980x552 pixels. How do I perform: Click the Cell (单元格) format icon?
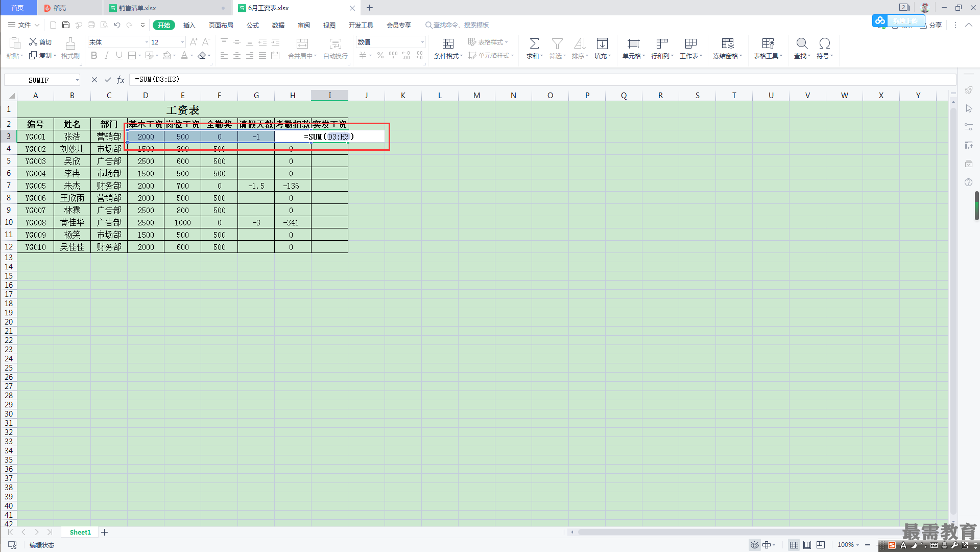pos(633,43)
